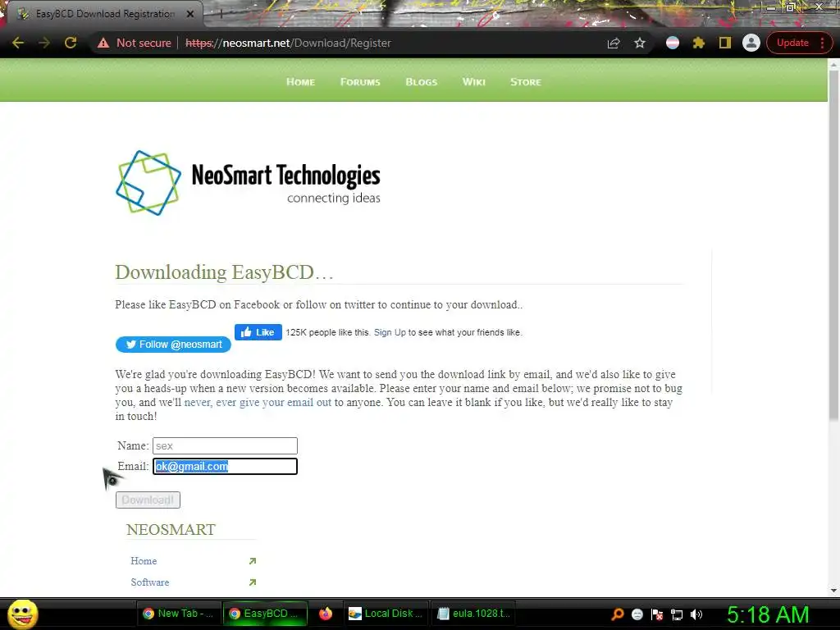Open the Store navigation item
Image resolution: width=840 pixels, height=630 pixels.
[526, 82]
